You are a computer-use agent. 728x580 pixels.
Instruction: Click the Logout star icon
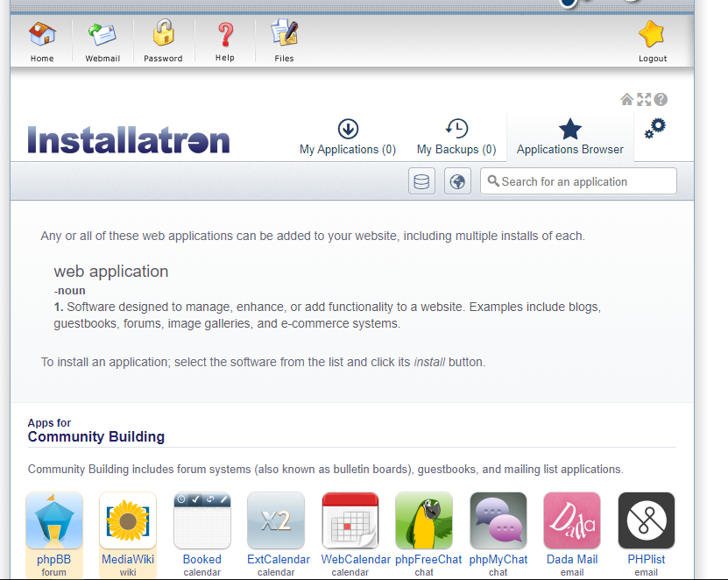pos(652,34)
